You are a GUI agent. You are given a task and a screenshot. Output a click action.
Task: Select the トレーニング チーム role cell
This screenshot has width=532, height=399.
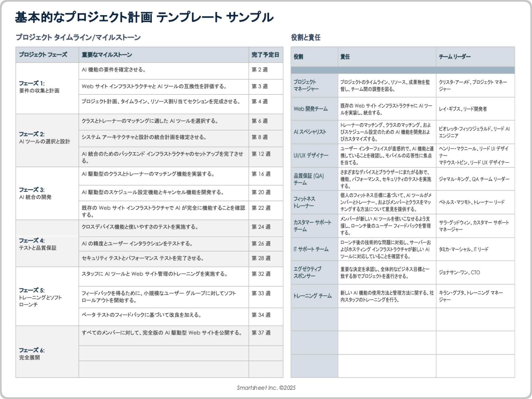314,296
